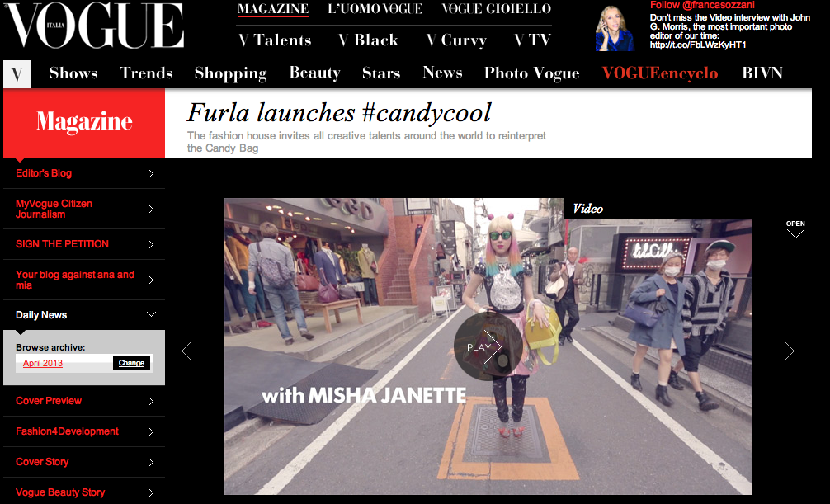This screenshot has width=830, height=504.
Task: Expand Vogue Beauty Story arrow
Action: tap(151, 493)
